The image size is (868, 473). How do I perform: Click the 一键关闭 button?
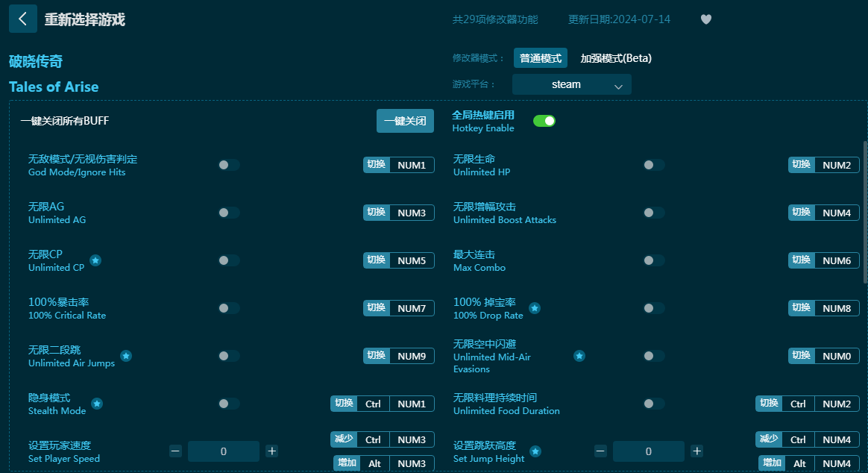(405, 121)
